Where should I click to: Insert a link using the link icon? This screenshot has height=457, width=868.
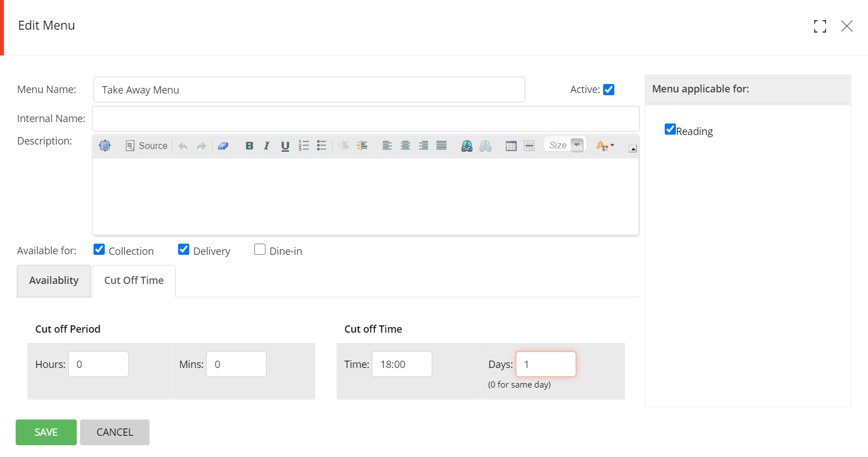click(x=467, y=146)
